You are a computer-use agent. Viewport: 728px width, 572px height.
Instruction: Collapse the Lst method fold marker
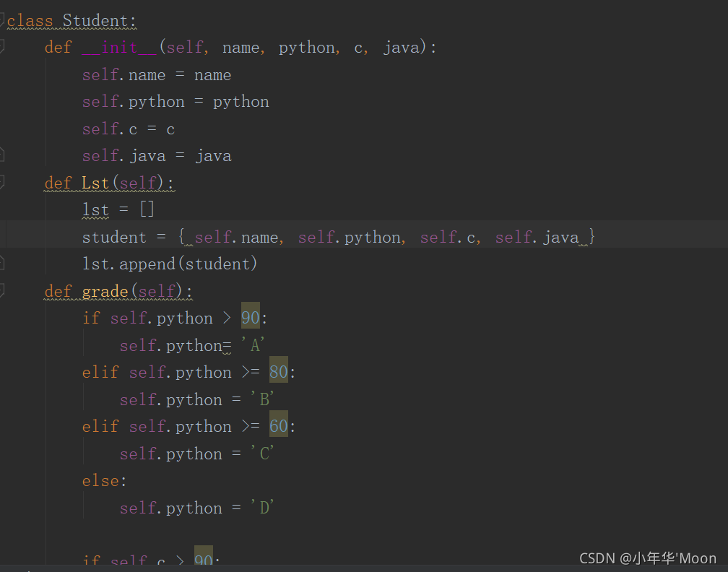point(2,182)
